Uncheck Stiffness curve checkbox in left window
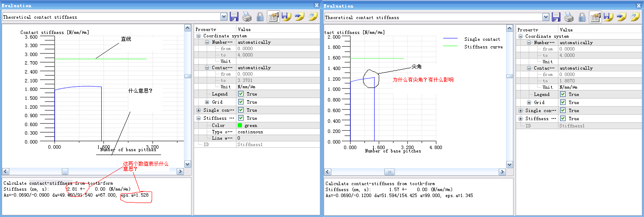 point(241,118)
